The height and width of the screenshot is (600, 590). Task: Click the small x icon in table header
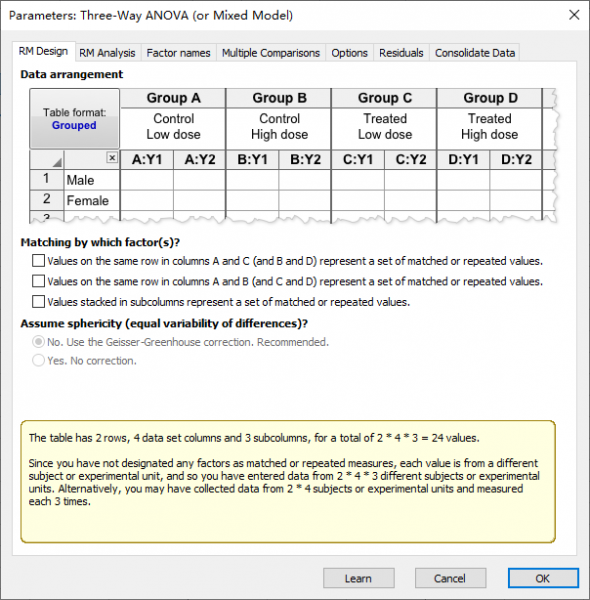(x=112, y=157)
